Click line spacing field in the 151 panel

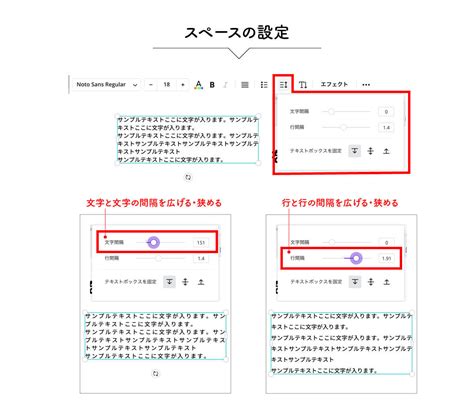pyautogui.click(x=201, y=258)
